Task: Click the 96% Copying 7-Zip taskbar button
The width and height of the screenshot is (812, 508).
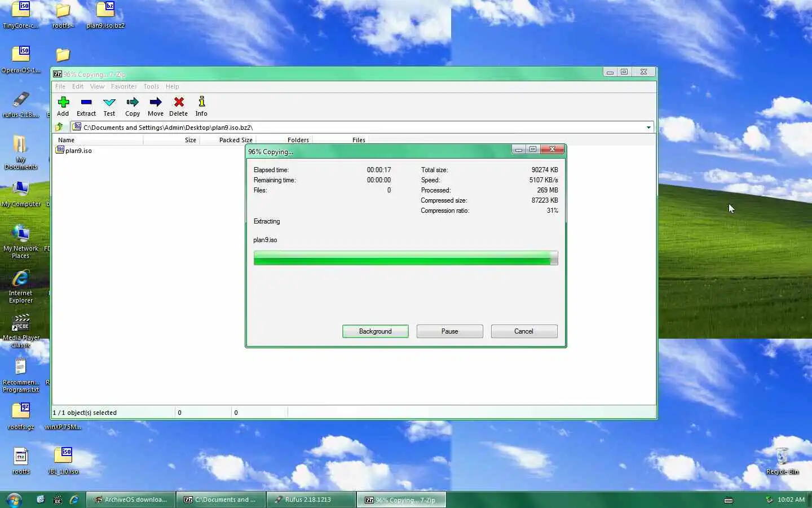Action: (x=401, y=500)
